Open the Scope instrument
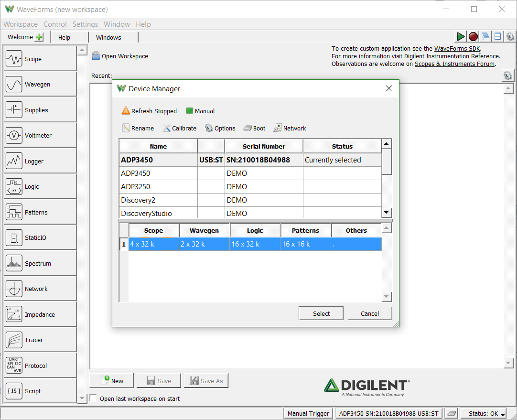The width and height of the screenshot is (517, 420). tap(40, 59)
